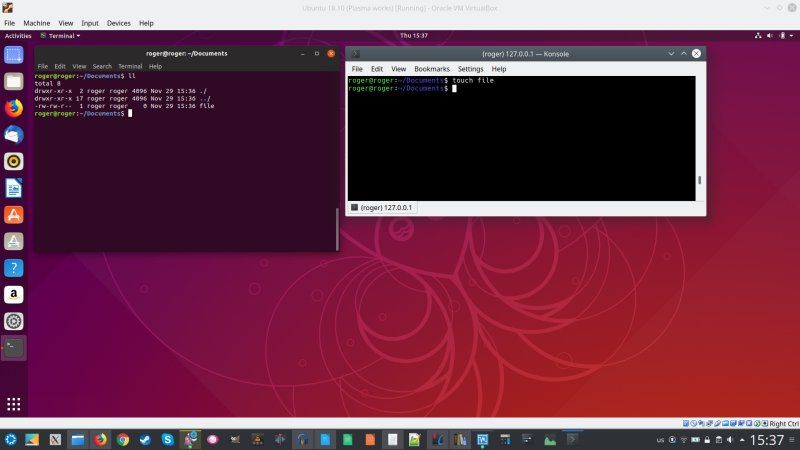The width and height of the screenshot is (800, 450).
Task: Click the Konsole vertical scrollbar handle
Action: [699, 181]
